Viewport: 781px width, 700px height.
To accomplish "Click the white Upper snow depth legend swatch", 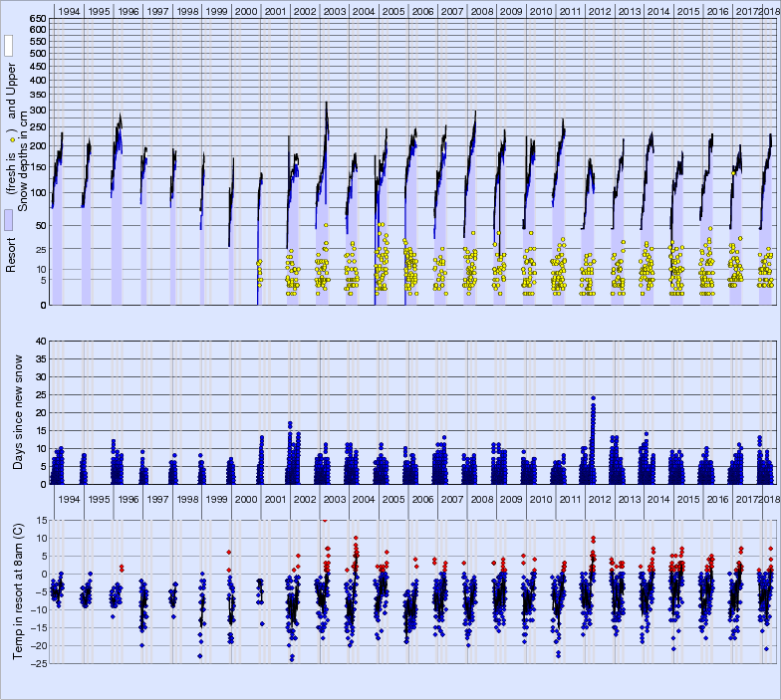I will coord(8,46).
